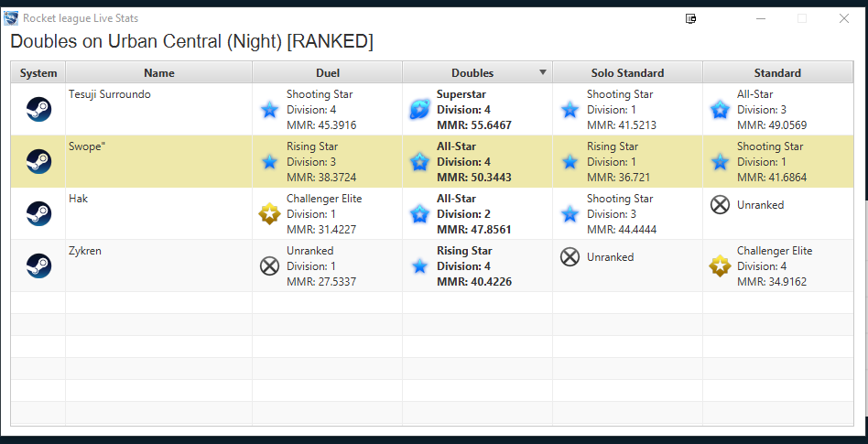Click Zykren's Rising Star Doubles icon

(419, 266)
